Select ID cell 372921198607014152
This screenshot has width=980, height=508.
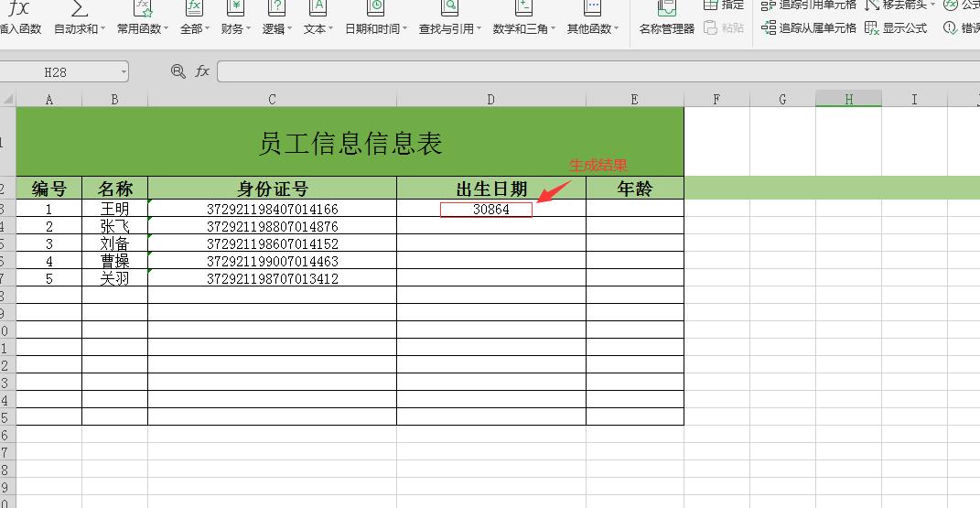[x=272, y=243]
